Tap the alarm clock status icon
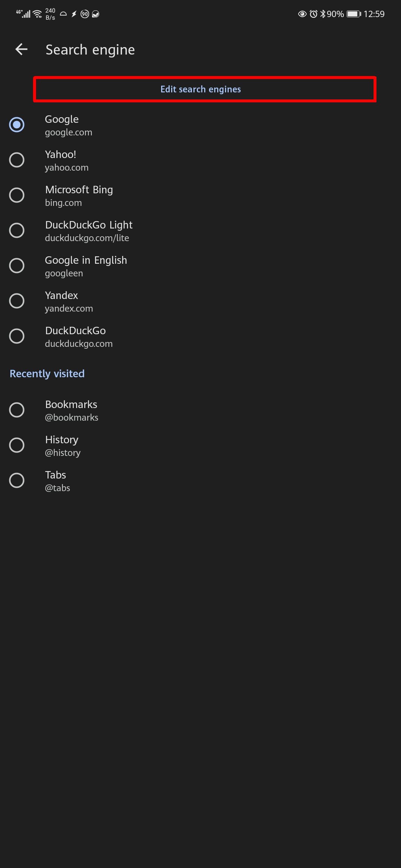Image resolution: width=401 pixels, height=868 pixels. 314,14
